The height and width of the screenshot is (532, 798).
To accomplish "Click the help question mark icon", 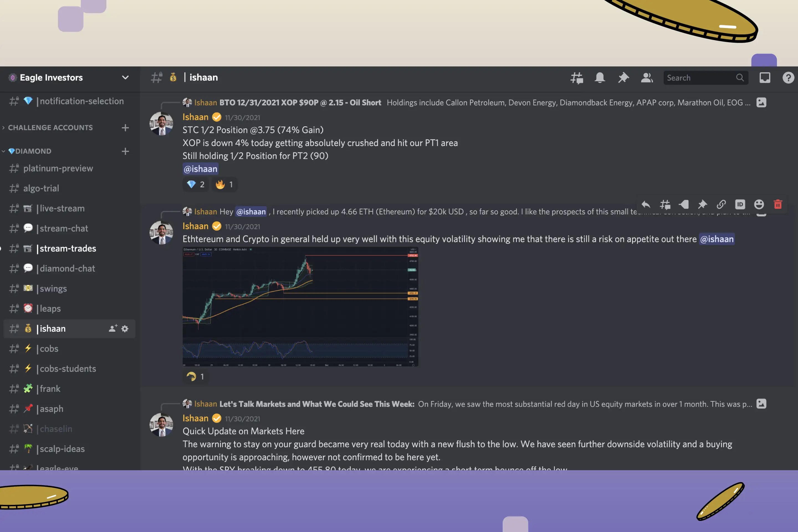I will (x=788, y=77).
